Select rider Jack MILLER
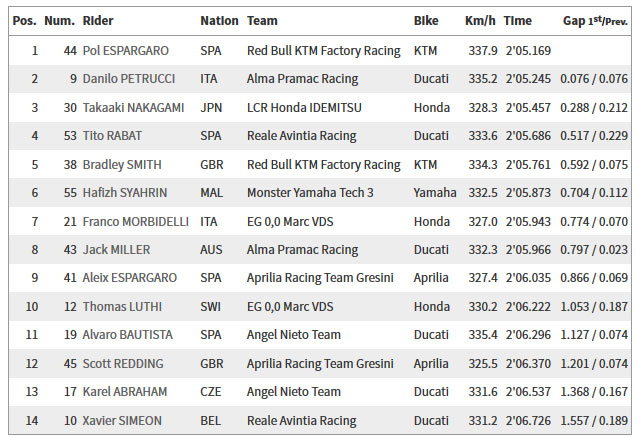The image size is (636, 438). [116, 249]
